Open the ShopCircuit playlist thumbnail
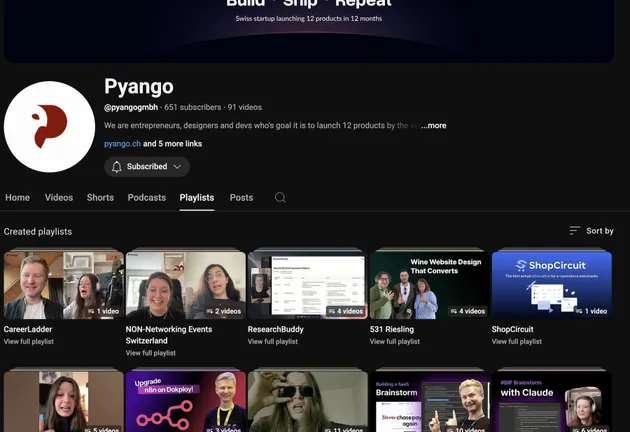The width and height of the screenshot is (630, 432). (551, 284)
